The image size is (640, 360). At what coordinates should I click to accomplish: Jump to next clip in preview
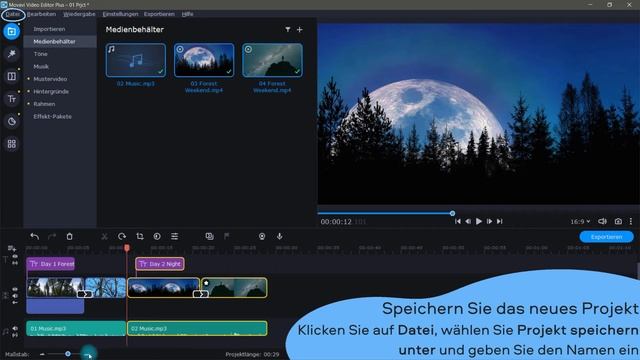[x=500, y=221]
